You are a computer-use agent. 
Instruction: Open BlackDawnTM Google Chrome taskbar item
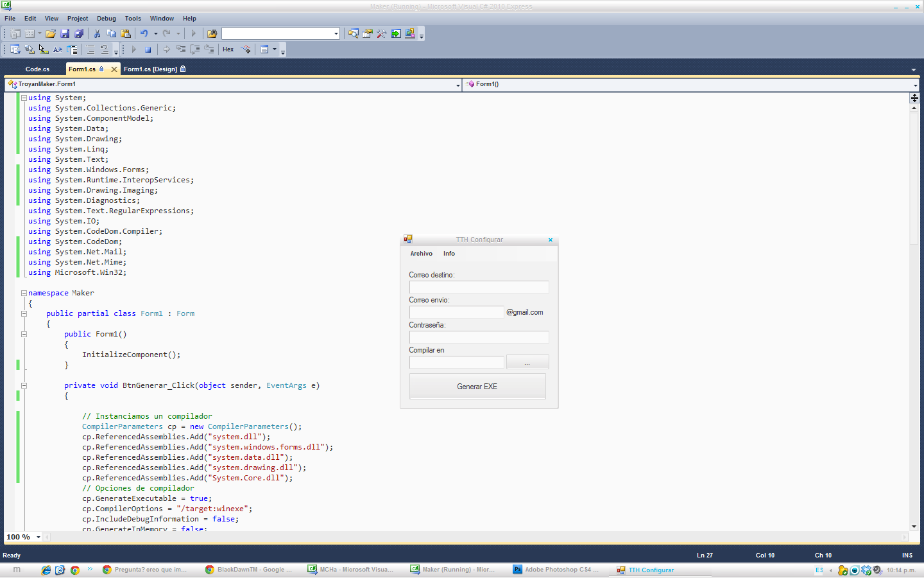[249, 570]
